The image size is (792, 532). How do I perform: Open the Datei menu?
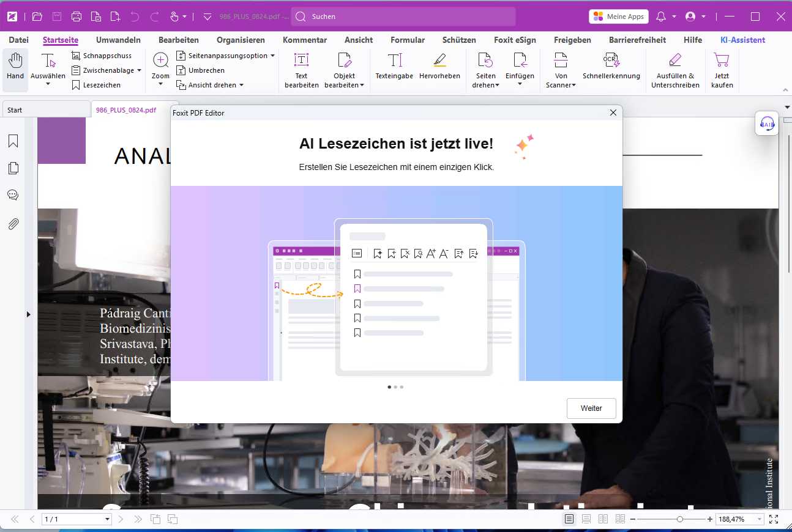pyautogui.click(x=18, y=40)
